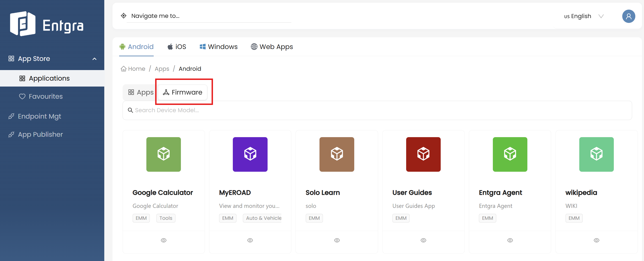Click EMM tag on wikipedia
The image size is (644, 261).
point(574,218)
